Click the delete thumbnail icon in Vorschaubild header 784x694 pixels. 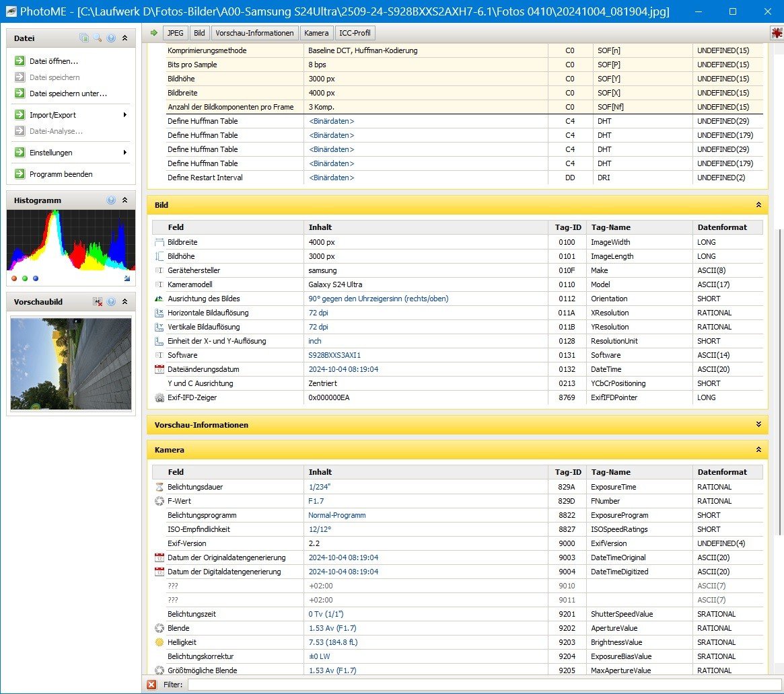pos(98,303)
